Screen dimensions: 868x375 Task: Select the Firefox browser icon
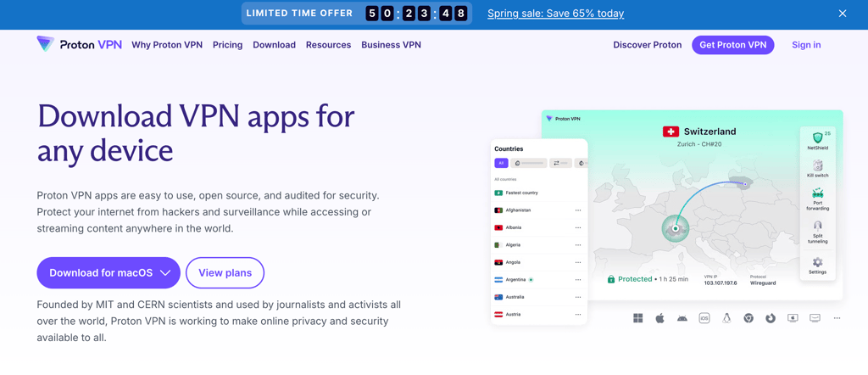pyautogui.click(x=771, y=318)
